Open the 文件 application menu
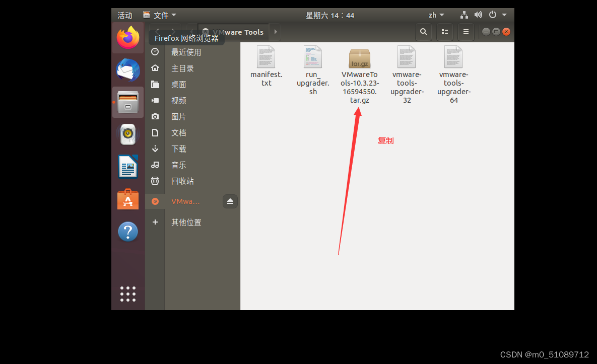The width and height of the screenshot is (597, 364). coord(160,15)
